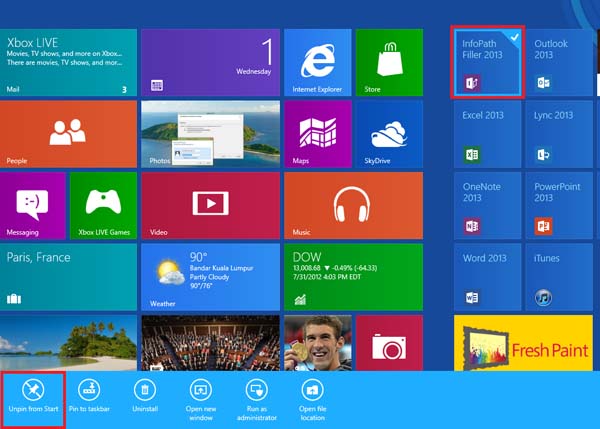Open the Camera tile

(390, 343)
